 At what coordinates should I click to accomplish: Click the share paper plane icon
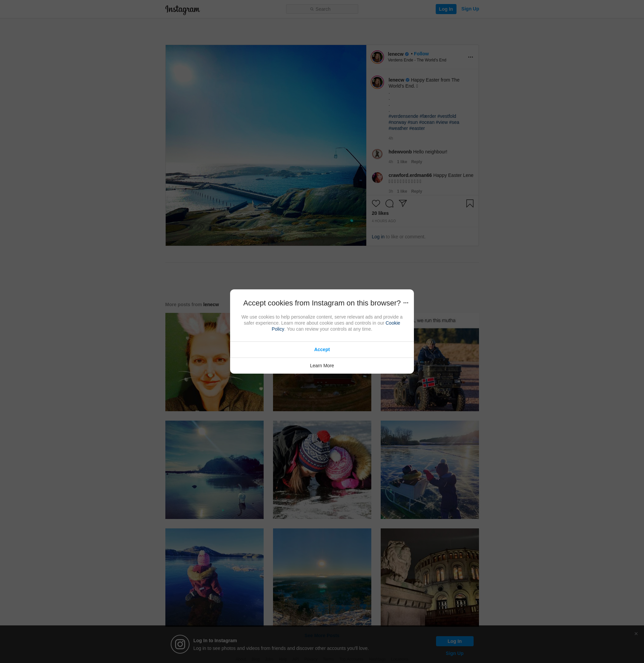pyautogui.click(x=402, y=203)
